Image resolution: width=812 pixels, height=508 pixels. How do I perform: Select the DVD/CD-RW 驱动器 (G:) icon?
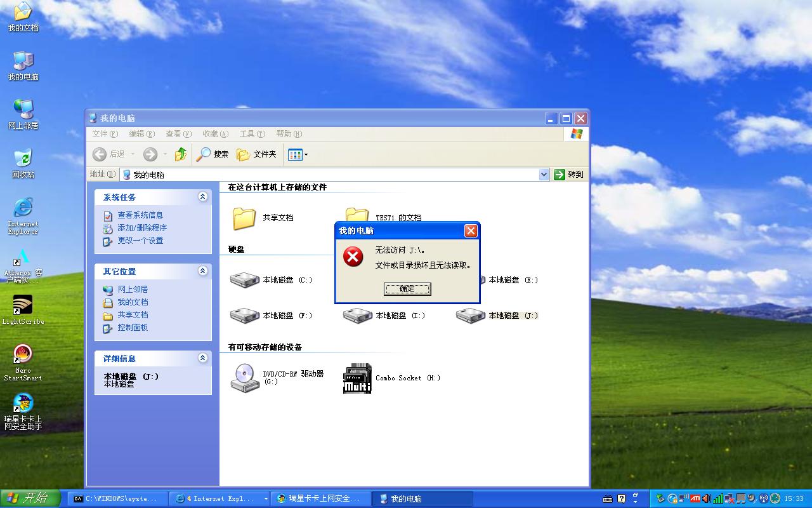point(245,378)
